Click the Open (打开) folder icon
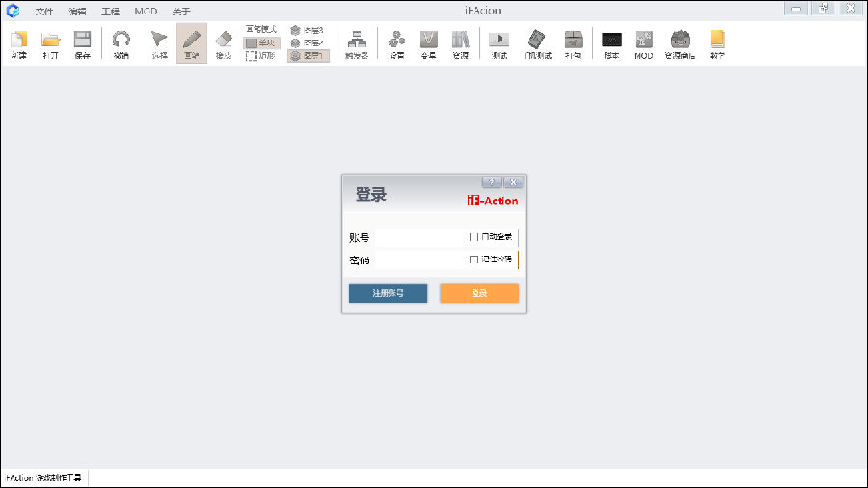The height and width of the screenshot is (488, 868). tap(50, 43)
